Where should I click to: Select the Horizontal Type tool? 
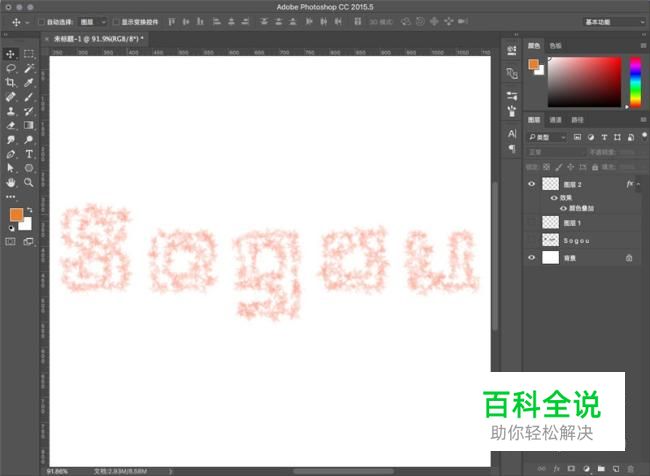pos(29,154)
